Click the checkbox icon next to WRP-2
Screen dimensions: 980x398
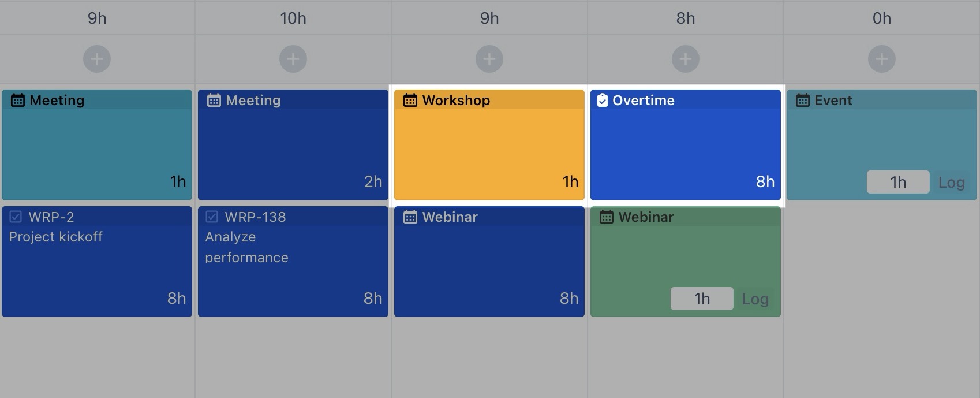coord(16,217)
